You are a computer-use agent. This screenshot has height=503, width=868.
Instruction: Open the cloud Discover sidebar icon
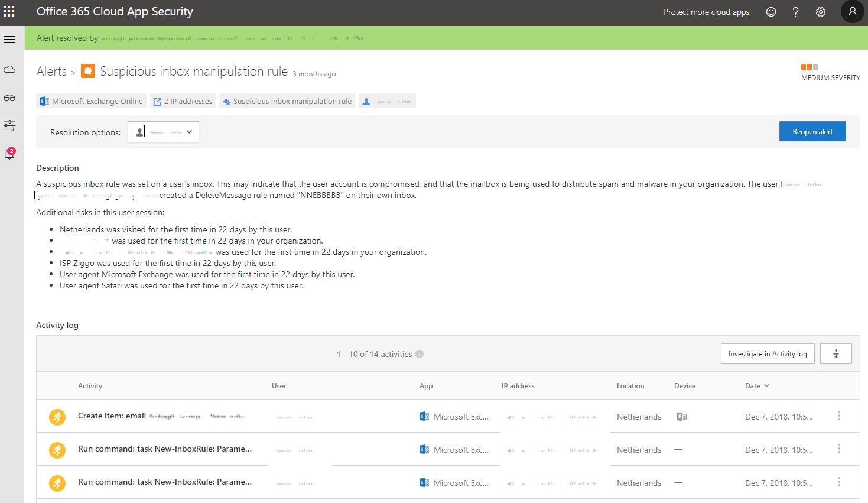(9, 70)
